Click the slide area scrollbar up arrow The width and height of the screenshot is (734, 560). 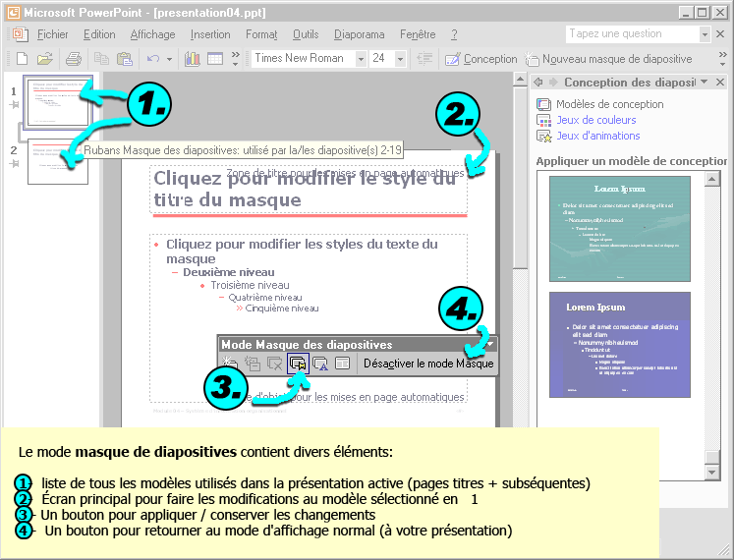pyautogui.click(x=520, y=80)
